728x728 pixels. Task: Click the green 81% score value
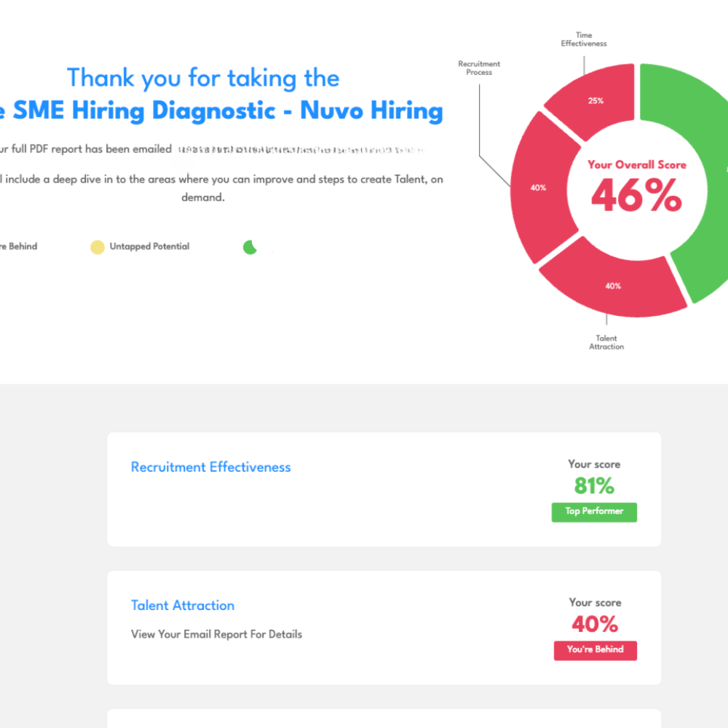click(594, 486)
